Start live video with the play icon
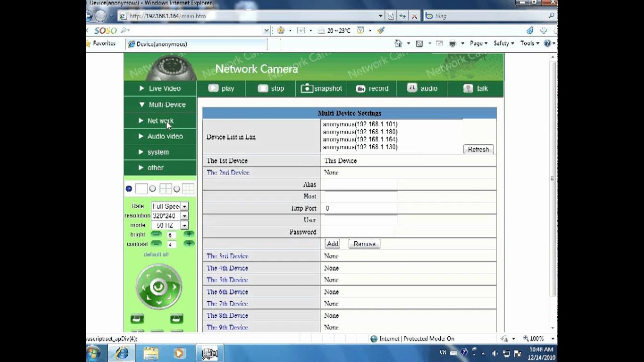644x362 pixels. (213, 88)
